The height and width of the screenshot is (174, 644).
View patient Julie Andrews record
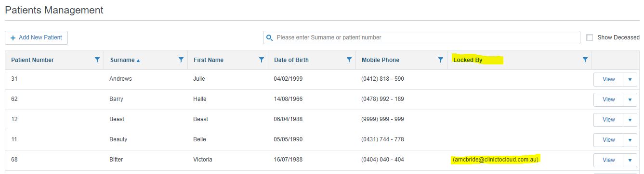[x=608, y=79]
